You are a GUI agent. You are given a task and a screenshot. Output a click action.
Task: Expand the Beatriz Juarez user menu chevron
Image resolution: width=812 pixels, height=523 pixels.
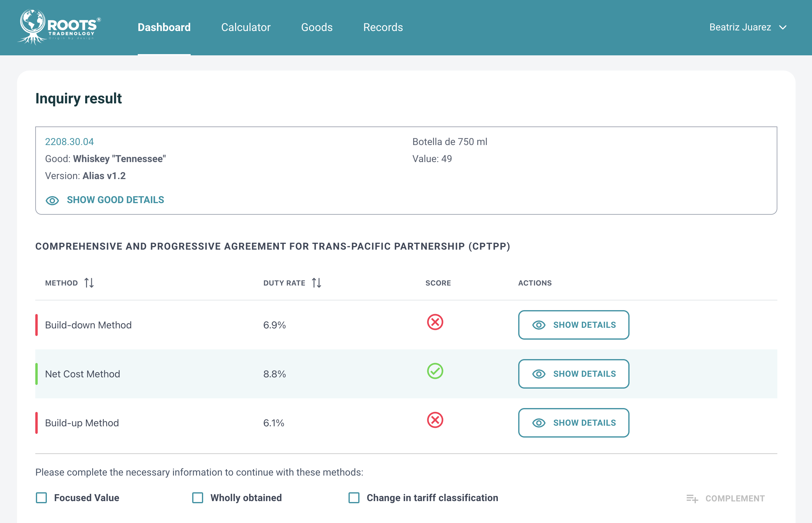(783, 27)
